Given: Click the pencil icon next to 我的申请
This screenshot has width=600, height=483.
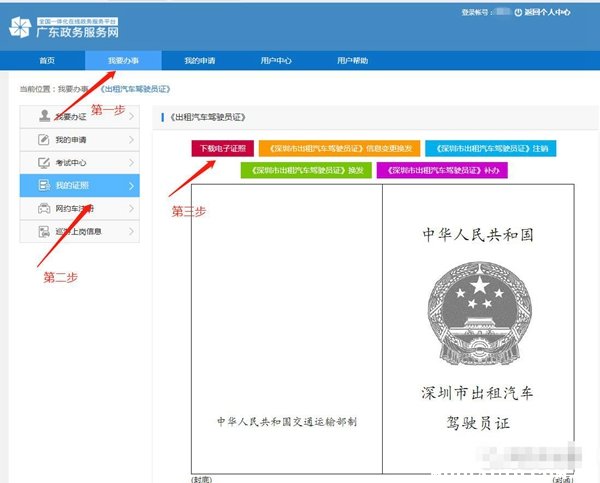Looking at the screenshot, I should click(x=44, y=140).
